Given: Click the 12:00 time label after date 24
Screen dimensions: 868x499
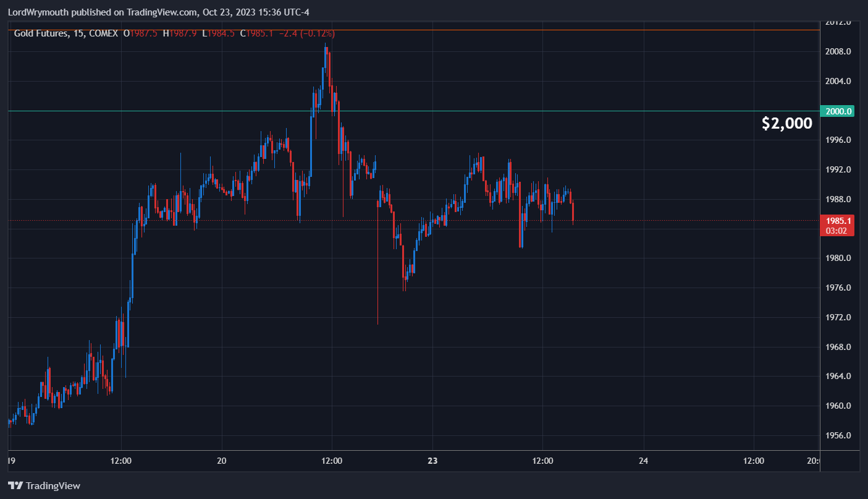Looking at the screenshot, I should tap(753, 461).
